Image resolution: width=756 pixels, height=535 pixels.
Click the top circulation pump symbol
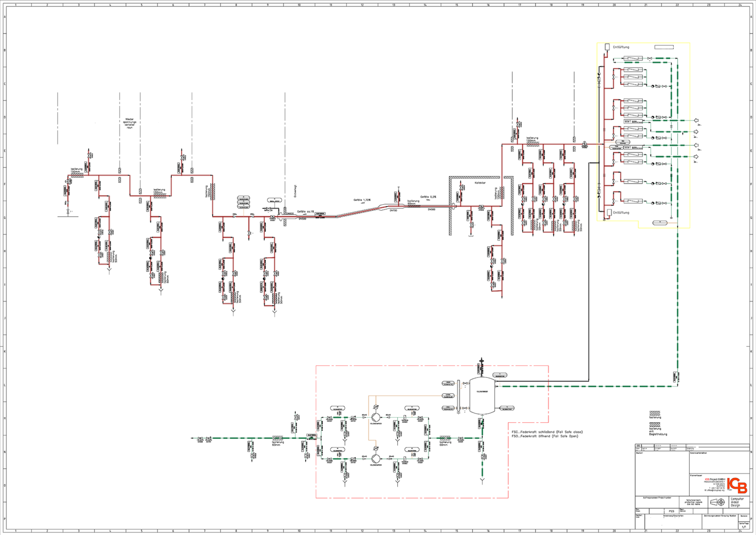(x=376, y=417)
